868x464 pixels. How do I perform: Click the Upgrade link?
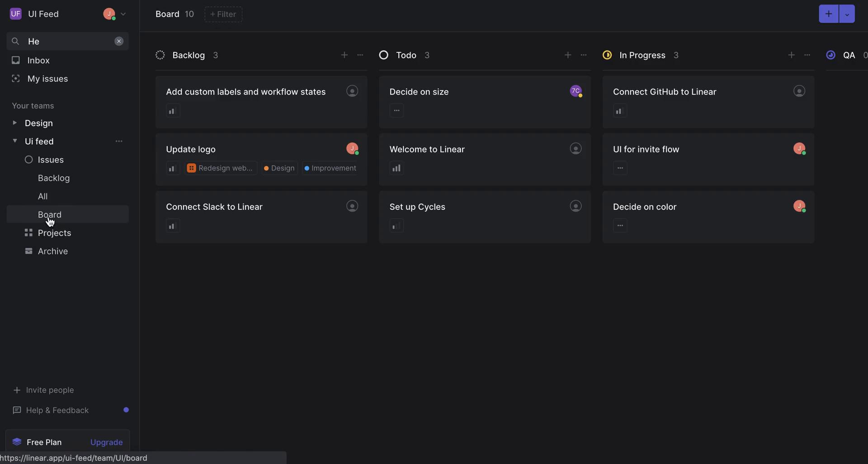tap(107, 442)
